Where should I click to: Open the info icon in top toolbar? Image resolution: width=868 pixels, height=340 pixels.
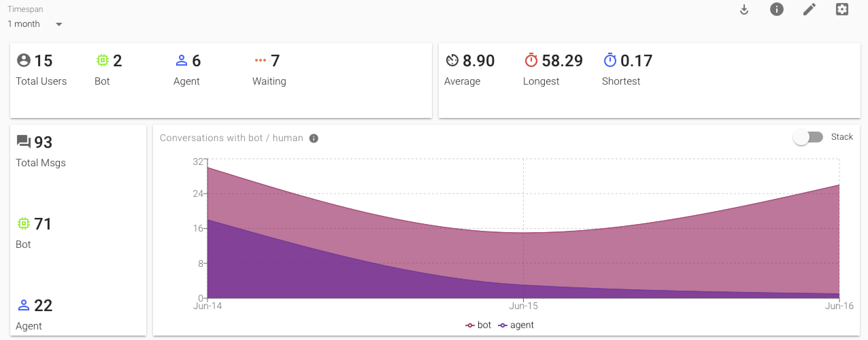pos(777,9)
